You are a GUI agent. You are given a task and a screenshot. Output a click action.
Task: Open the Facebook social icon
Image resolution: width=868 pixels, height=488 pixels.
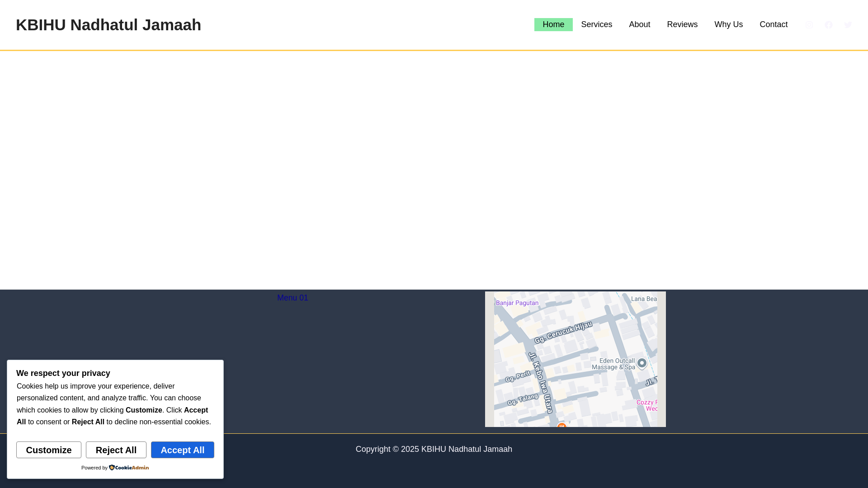[828, 25]
